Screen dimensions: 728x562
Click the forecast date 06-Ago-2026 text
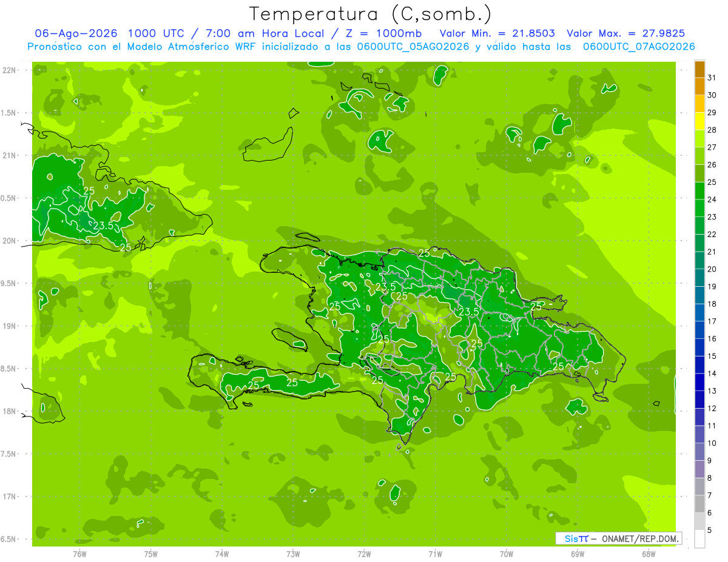pos(76,33)
